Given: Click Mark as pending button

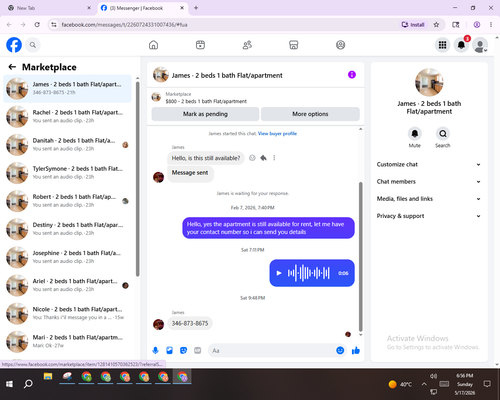Looking at the screenshot, I should (x=205, y=114).
